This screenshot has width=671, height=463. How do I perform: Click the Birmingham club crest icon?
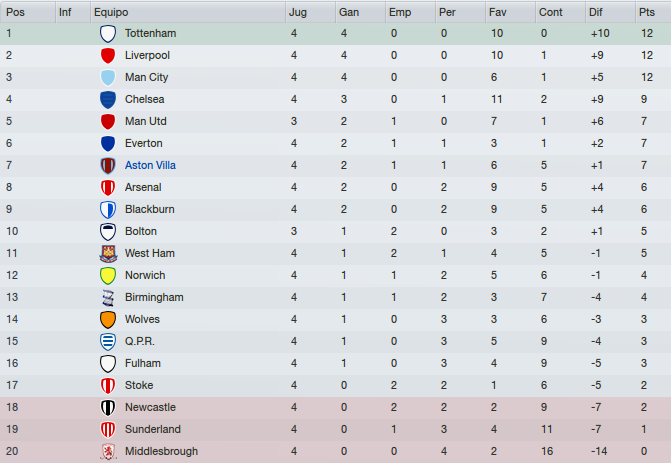coord(108,297)
